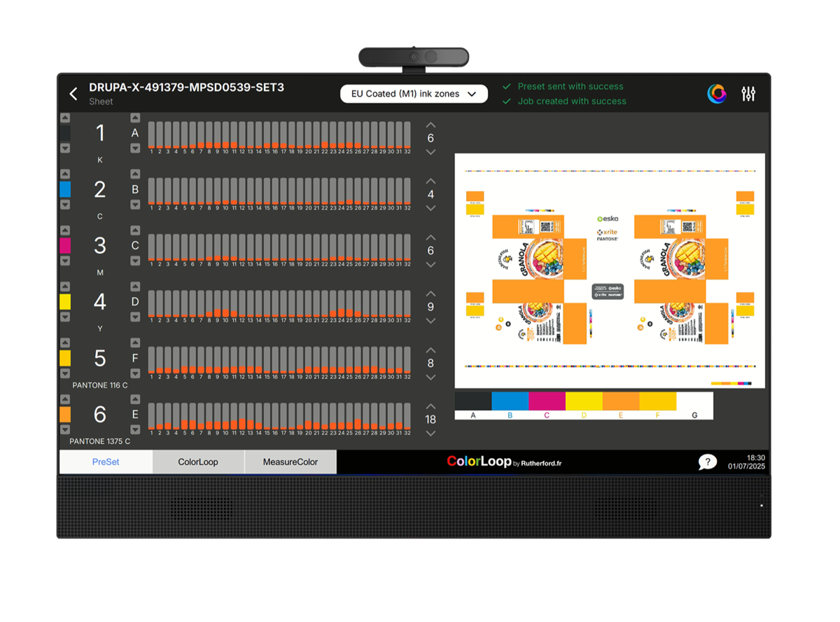Move unit 5 PANTONE 116 C up arrow
The width and height of the screenshot is (840, 622).
tap(65, 343)
